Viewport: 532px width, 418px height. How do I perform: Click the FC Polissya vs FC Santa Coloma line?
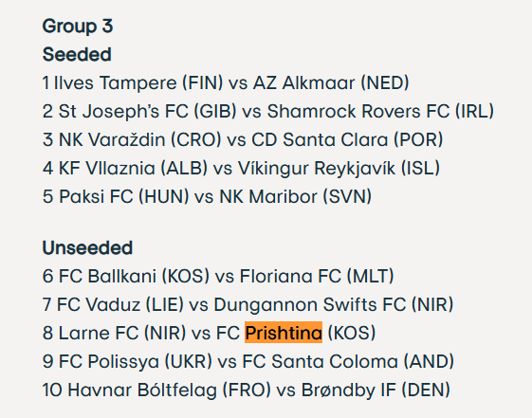[x=248, y=361]
